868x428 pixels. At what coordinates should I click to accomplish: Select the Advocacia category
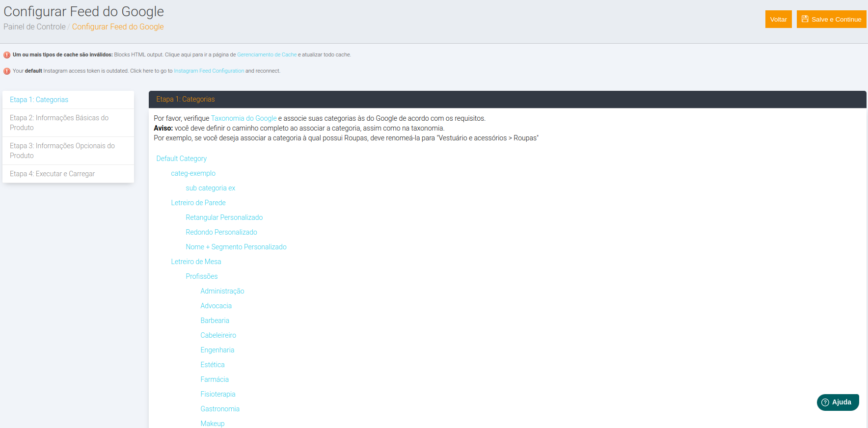coord(216,306)
